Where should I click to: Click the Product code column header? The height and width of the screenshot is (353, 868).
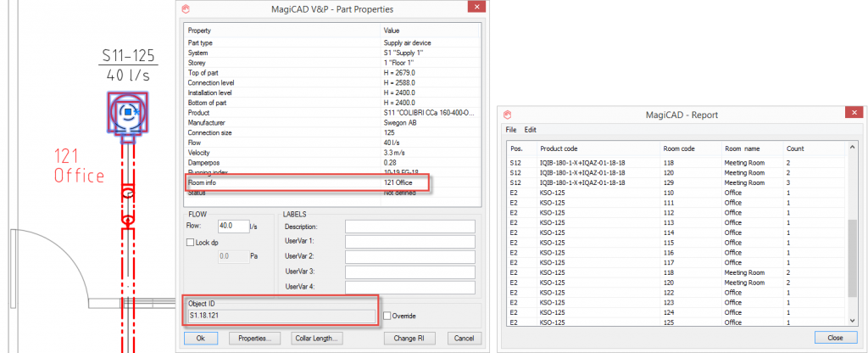tap(599, 148)
